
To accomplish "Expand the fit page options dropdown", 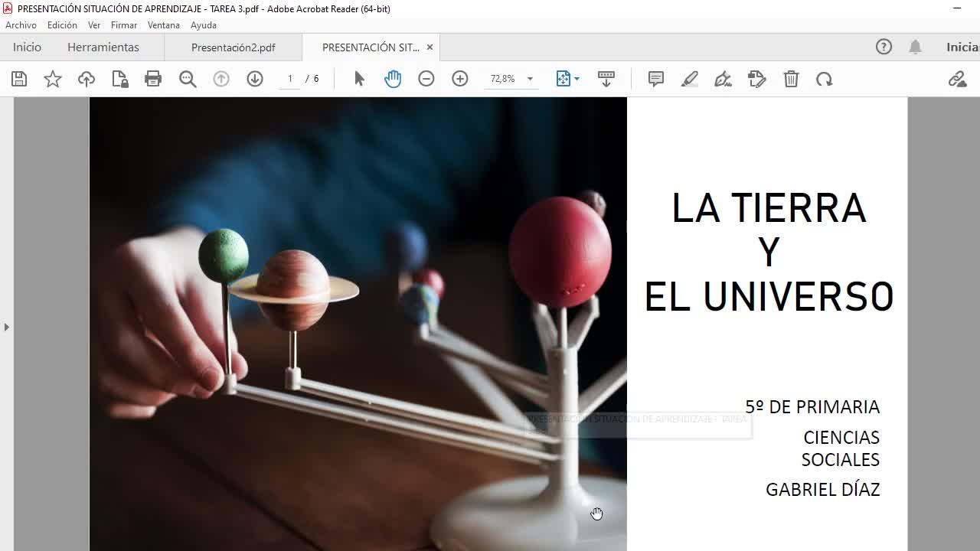I will 577,79.
